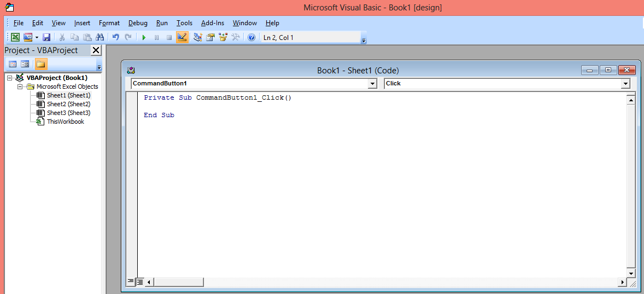
Task: Open Project panel toolbar options arrow
Action: pyautogui.click(x=99, y=66)
